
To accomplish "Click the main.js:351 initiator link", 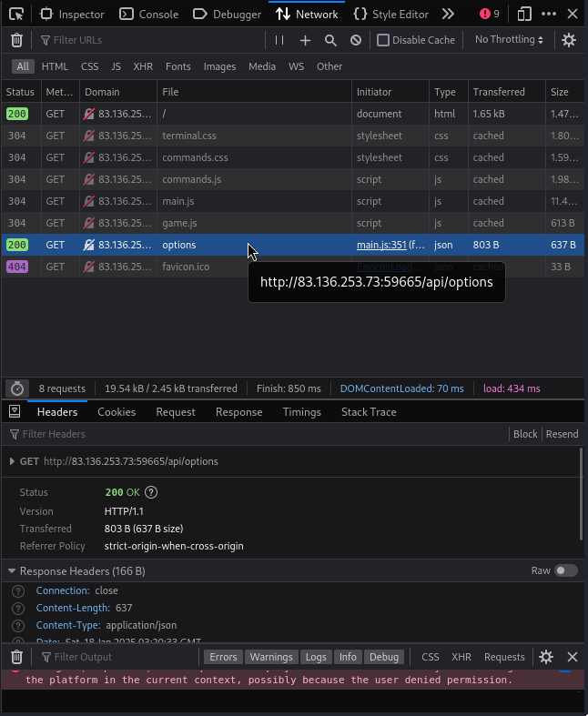I will [x=380, y=245].
